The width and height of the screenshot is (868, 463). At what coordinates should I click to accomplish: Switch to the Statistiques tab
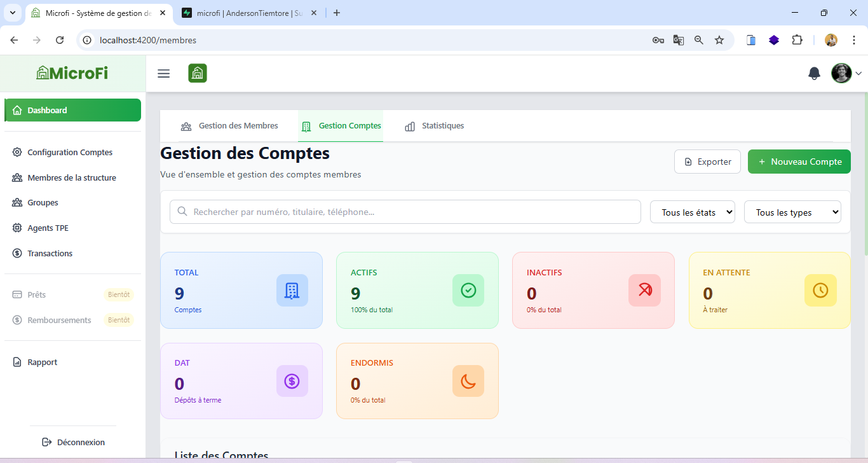tap(434, 126)
